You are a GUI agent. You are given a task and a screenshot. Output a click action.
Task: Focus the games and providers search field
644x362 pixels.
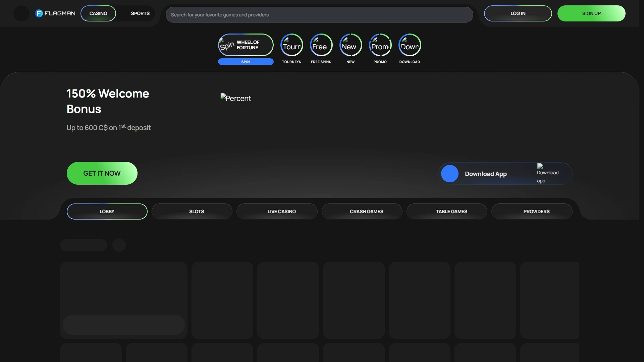[319, 15]
